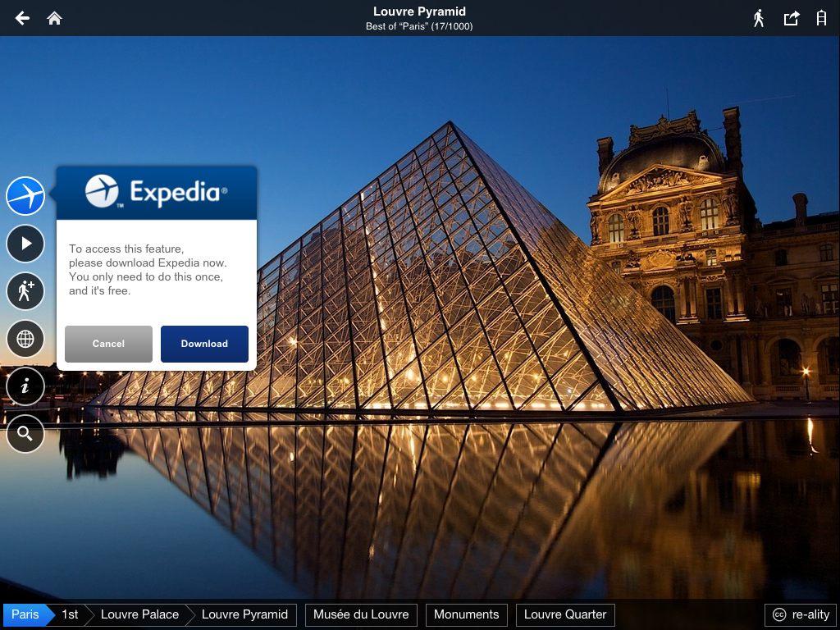Go to Louvre Palace breadcrumb
The width and height of the screenshot is (840, 630).
(x=139, y=614)
